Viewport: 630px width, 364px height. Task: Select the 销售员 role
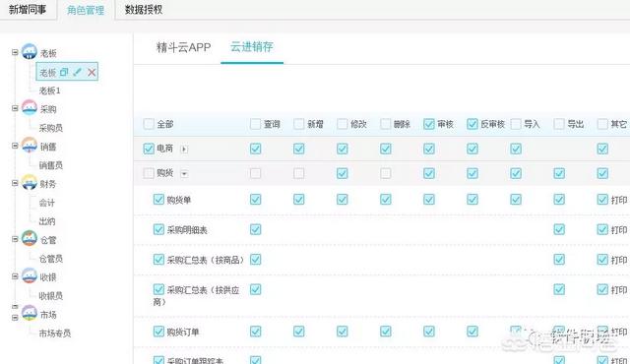coord(50,165)
